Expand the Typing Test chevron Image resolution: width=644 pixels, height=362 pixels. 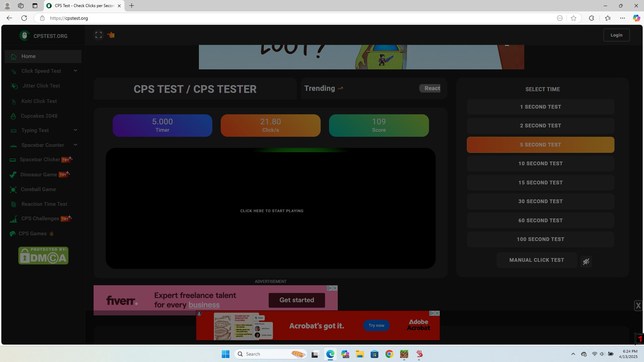[75, 130]
